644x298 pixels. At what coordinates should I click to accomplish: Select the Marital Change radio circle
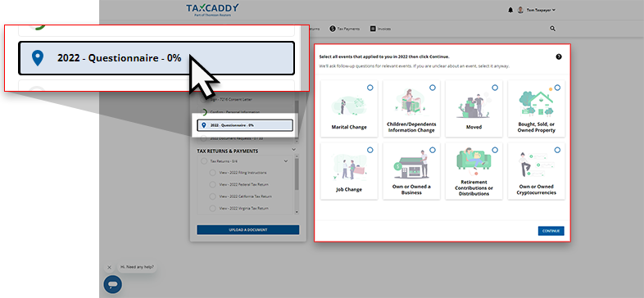pyautogui.click(x=370, y=88)
